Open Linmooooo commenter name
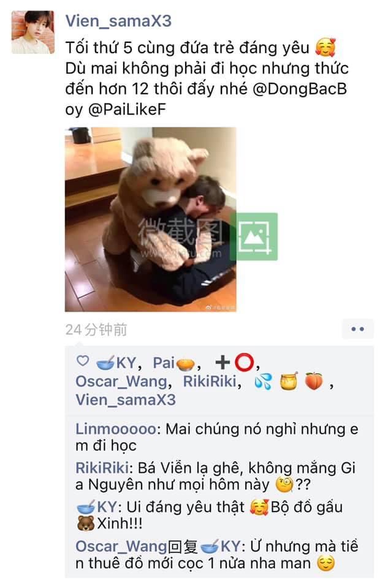Image resolution: width=385 pixels, height=588 pixels. pyautogui.click(x=116, y=429)
